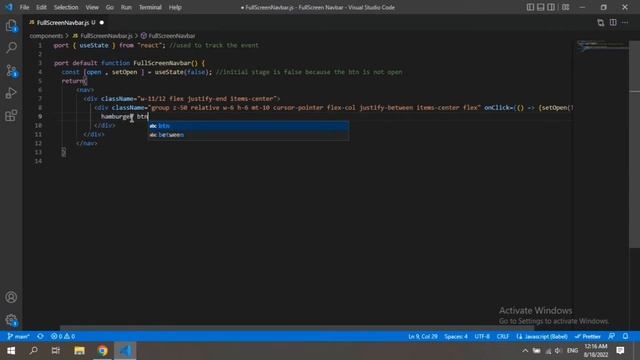The width and height of the screenshot is (640, 360).
Task: Open the errors and warnings indicator
Action: [x=63, y=337]
